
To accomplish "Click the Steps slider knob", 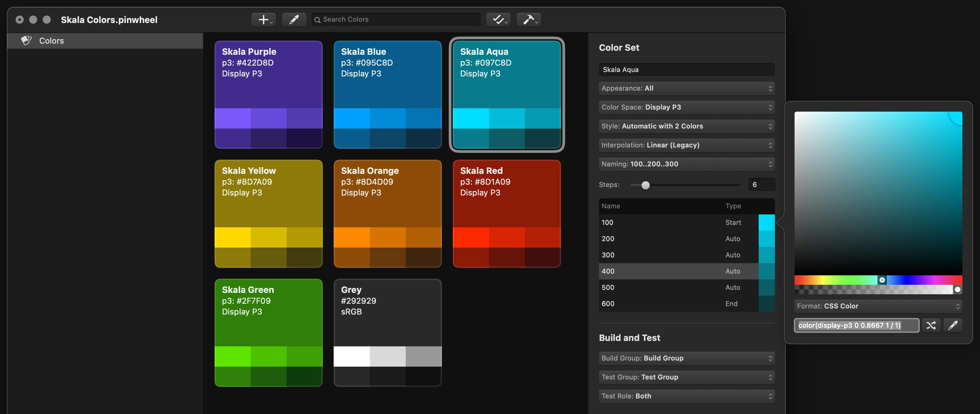I will click(645, 185).
